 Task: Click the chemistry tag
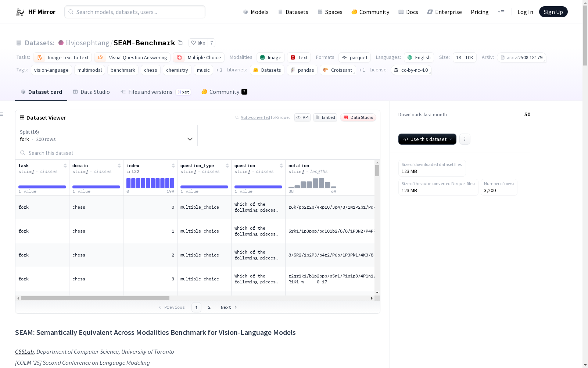(x=177, y=70)
